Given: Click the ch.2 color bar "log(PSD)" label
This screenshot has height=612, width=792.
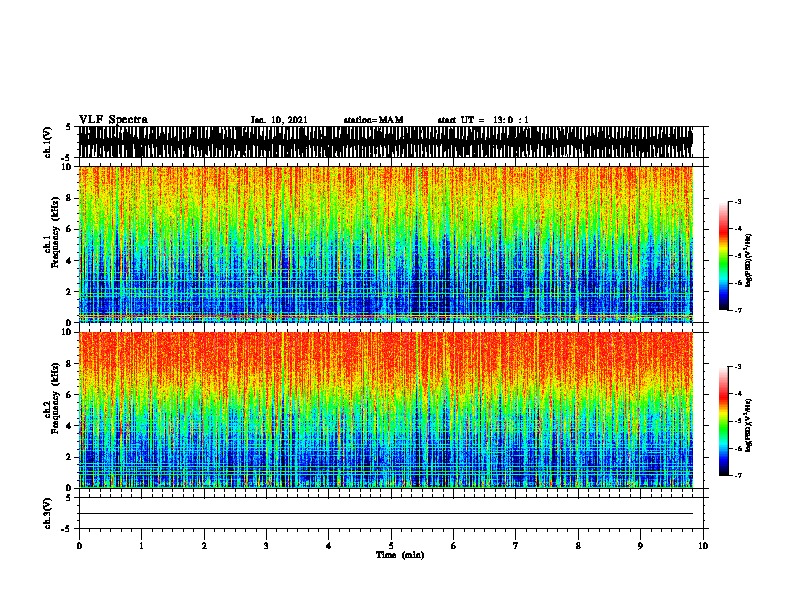Looking at the screenshot, I should [748, 425].
